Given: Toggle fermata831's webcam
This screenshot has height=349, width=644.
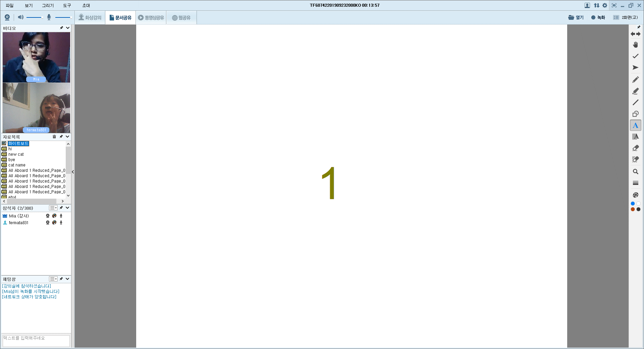Looking at the screenshot, I should pyautogui.click(x=48, y=222).
